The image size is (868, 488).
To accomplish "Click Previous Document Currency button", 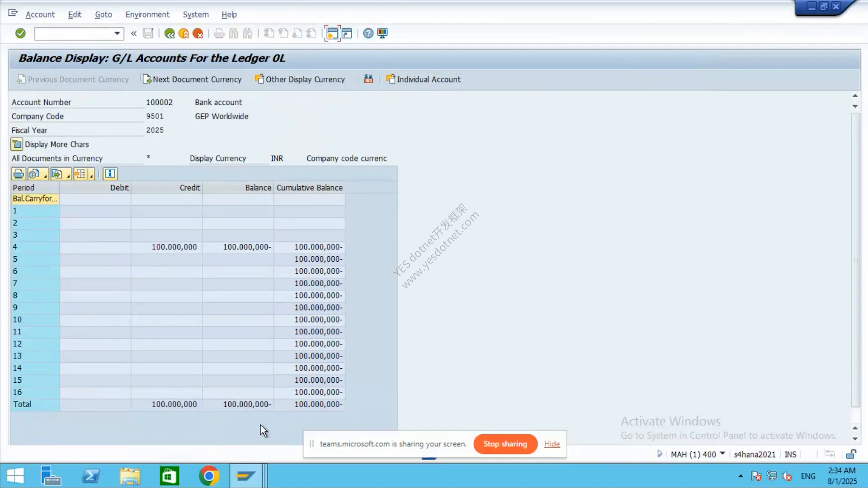I will coord(73,80).
